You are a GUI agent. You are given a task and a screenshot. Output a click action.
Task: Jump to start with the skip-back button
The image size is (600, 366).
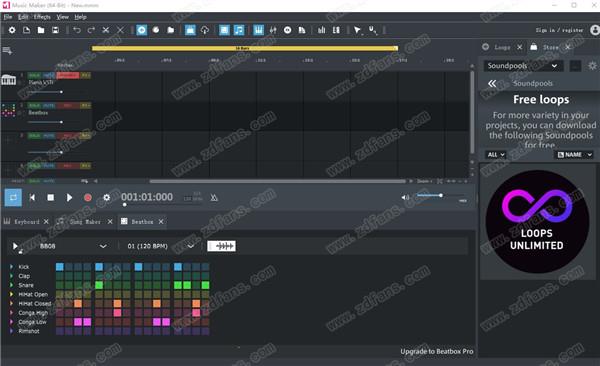32,198
